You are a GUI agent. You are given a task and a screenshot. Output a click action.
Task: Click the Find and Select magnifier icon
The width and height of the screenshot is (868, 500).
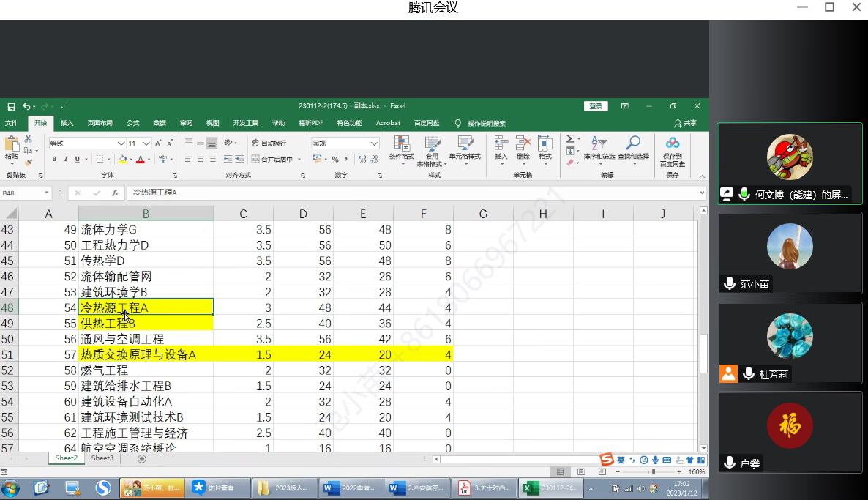coord(633,148)
